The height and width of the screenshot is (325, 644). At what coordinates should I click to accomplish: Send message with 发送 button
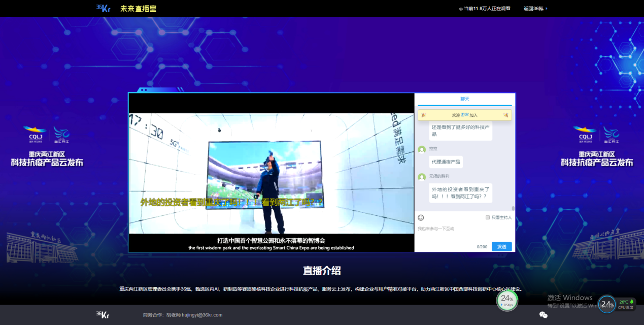point(501,246)
